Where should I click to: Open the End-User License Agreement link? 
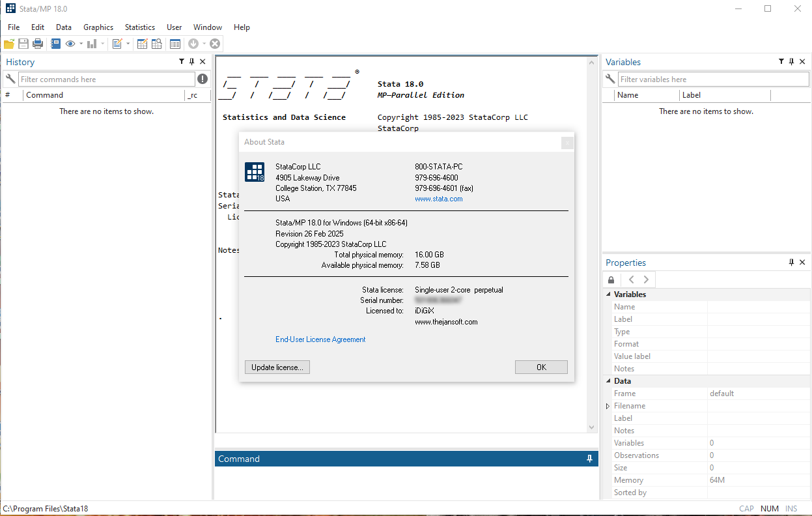pos(320,339)
